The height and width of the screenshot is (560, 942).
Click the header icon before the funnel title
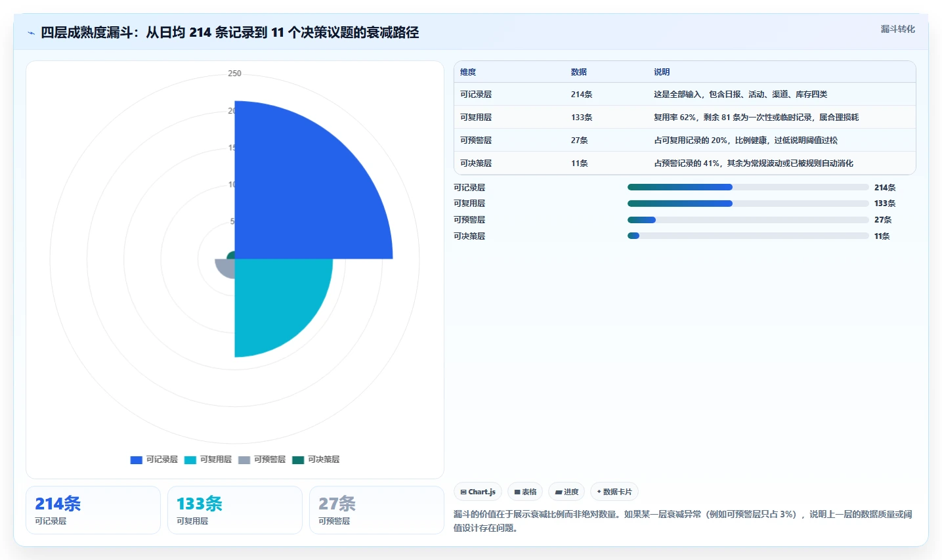[x=31, y=33]
